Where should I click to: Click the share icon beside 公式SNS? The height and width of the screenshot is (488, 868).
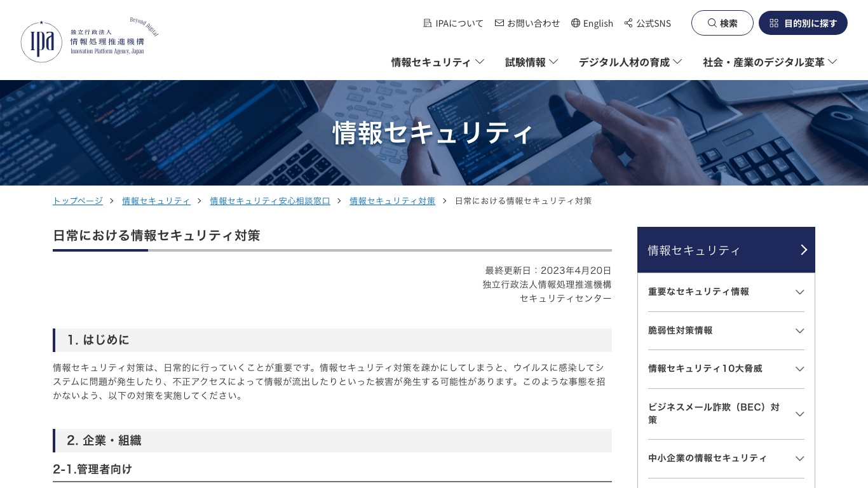(628, 23)
